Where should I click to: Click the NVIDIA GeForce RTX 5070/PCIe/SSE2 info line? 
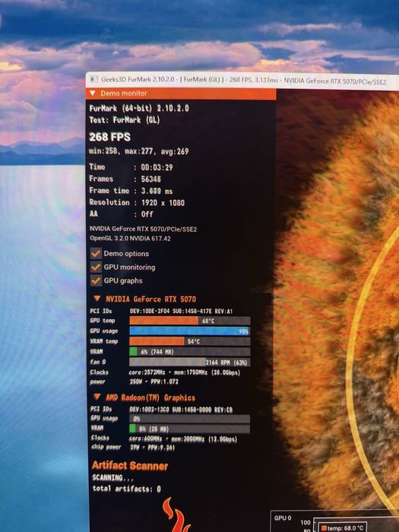click(x=143, y=229)
